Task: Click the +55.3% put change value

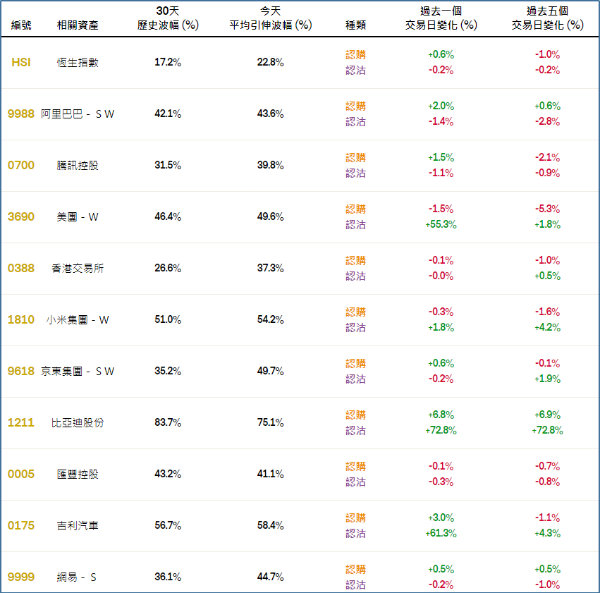Action: [x=441, y=224]
